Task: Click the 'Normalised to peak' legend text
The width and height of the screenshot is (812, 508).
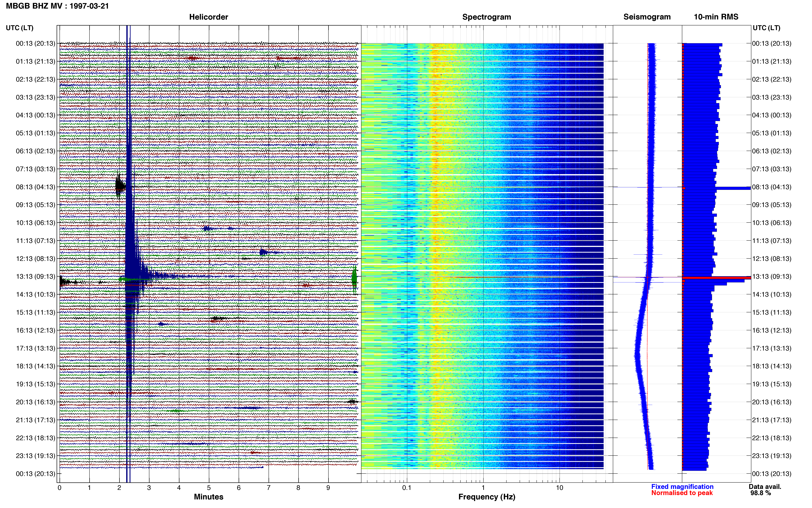Action: 682,493
